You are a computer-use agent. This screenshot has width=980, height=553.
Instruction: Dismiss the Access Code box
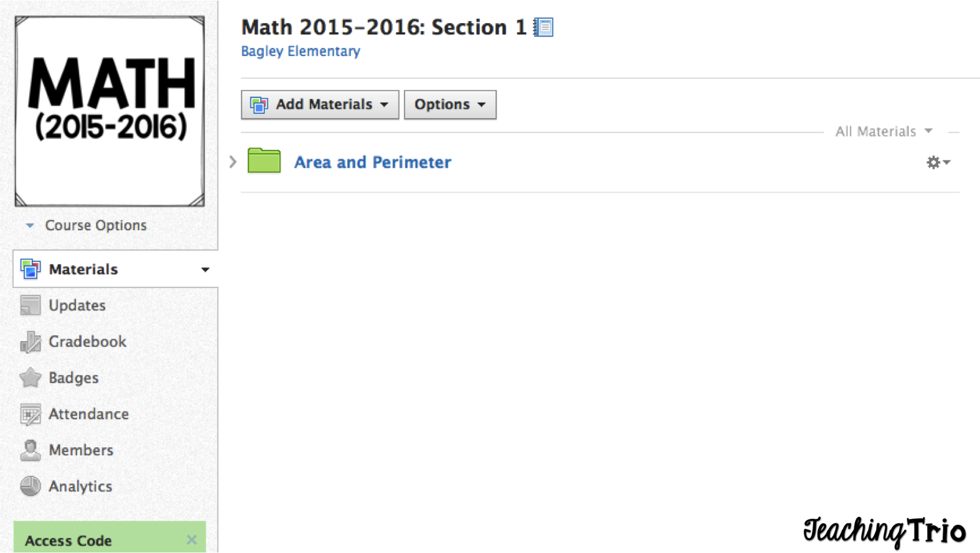click(x=192, y=540)
